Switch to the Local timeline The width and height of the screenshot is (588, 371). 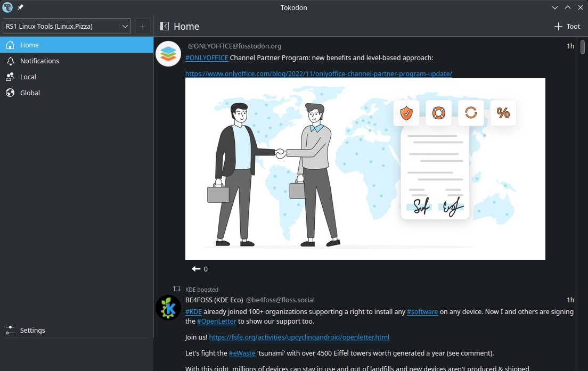tap(77, 77)
